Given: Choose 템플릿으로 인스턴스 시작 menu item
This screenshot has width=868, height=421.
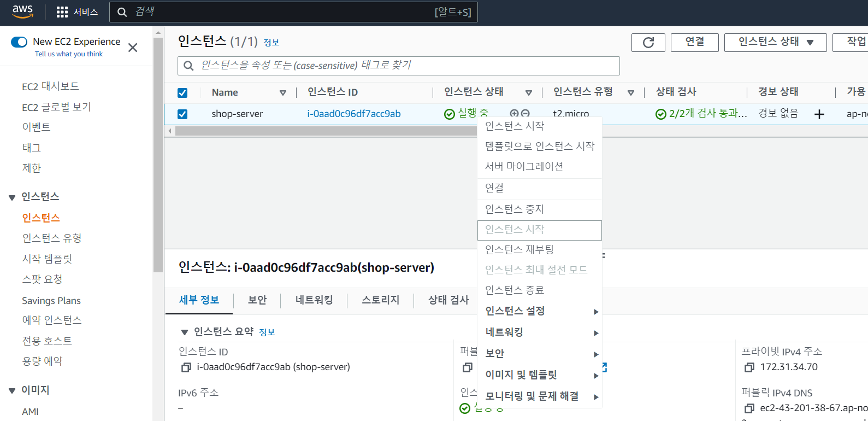Looking at the screenshot, I should [540, 147].
